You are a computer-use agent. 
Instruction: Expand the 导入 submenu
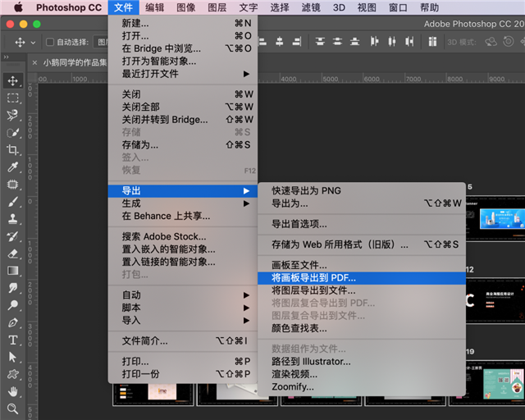pos(183,321)
